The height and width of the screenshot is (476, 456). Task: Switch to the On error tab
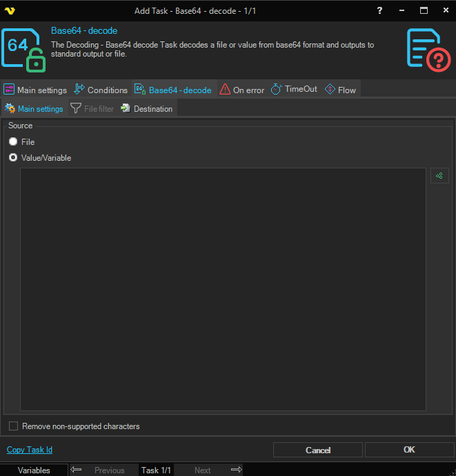point(241,90)
